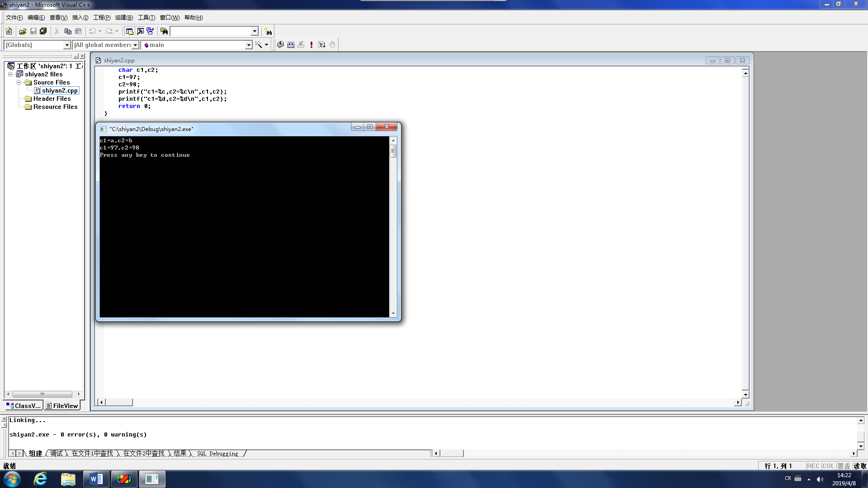Switch to the FileView tab
868x488 pixels.
[x=62, y=406]
